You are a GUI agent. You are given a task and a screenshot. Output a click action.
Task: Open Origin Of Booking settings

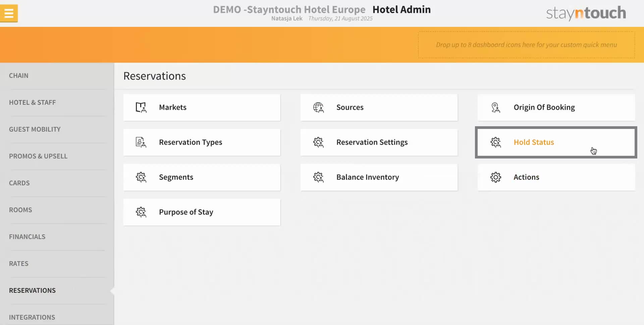556,107
